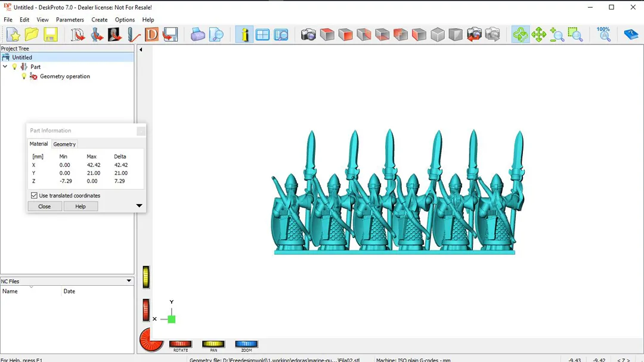Toggle the Part Information yellow 'i' icon
The image size is (644, 362).
(x=244, y=35)
